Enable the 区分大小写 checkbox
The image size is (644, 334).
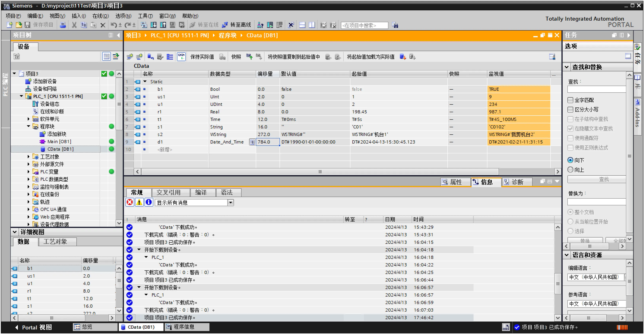click(x=570, y=110)
